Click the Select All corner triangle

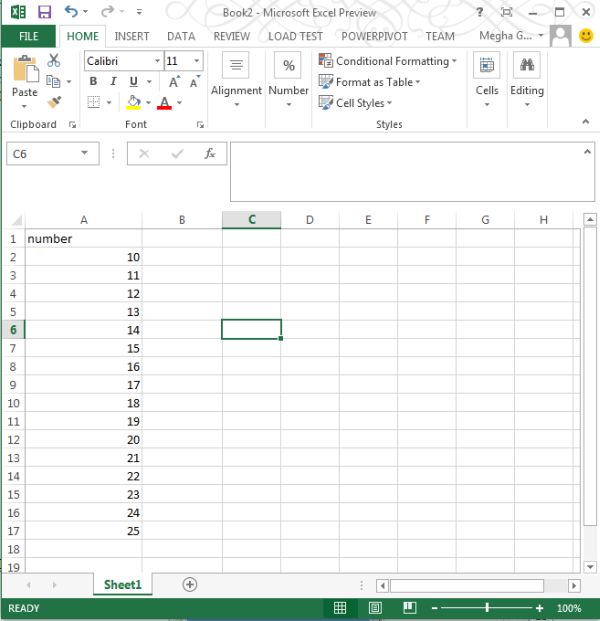(x=15, y=220)
